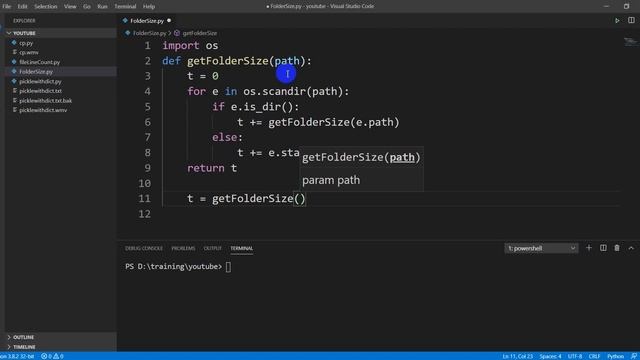Open the terminal selector '1: powershell' dropdown
The height and width of the screenshot is (360, 640).
point(541,248)
